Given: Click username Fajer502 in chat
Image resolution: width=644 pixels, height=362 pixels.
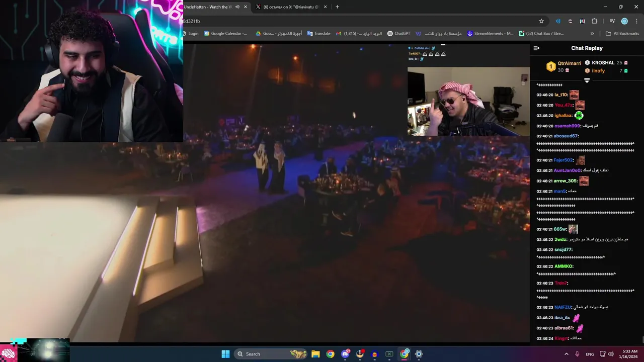Looking at the screenshot, I should pyautogui.click(x=563, y=160).
